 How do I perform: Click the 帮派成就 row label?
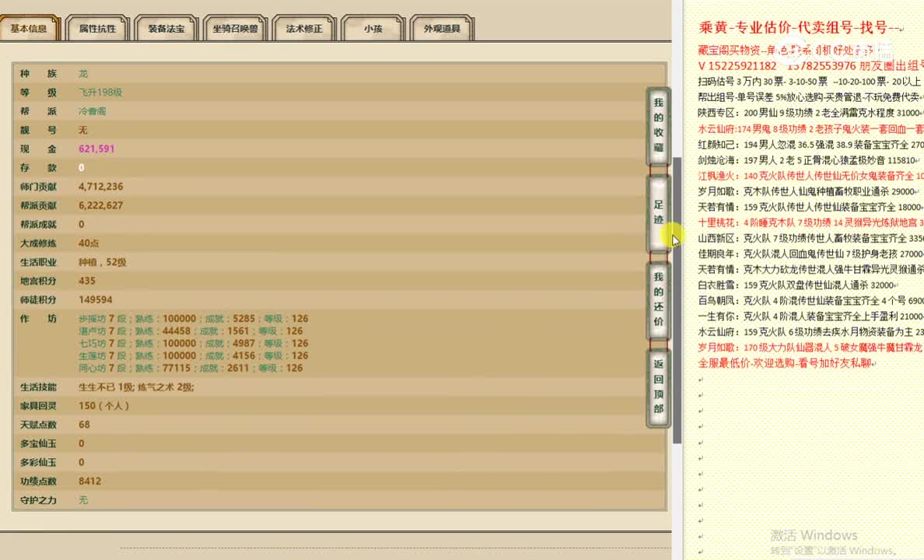38,225
